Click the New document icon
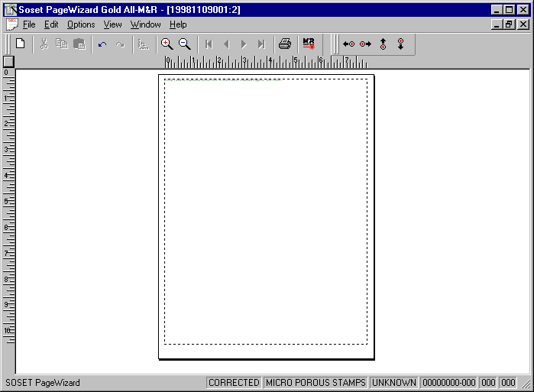 (21, 44)
